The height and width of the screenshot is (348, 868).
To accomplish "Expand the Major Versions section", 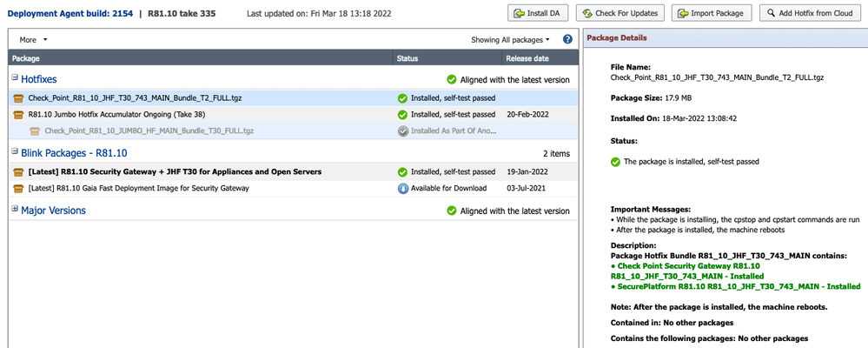I will pyautogui.click(x=15, y=210).
